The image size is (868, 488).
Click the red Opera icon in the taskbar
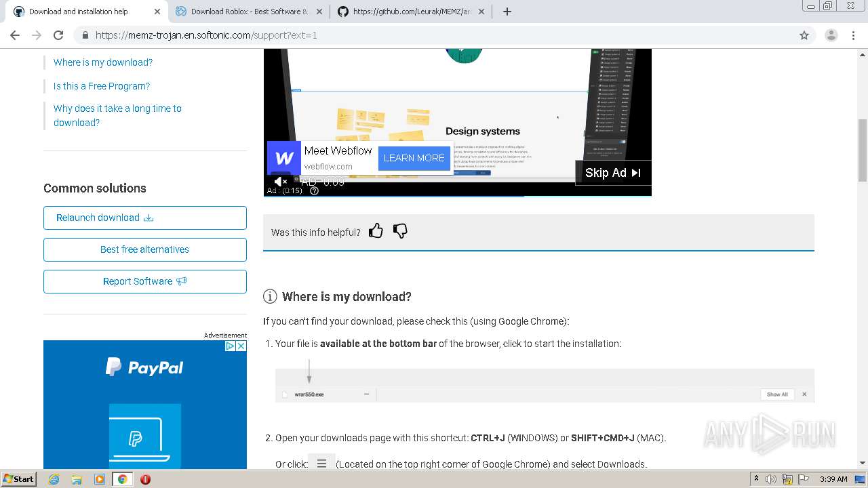[145, 479]
